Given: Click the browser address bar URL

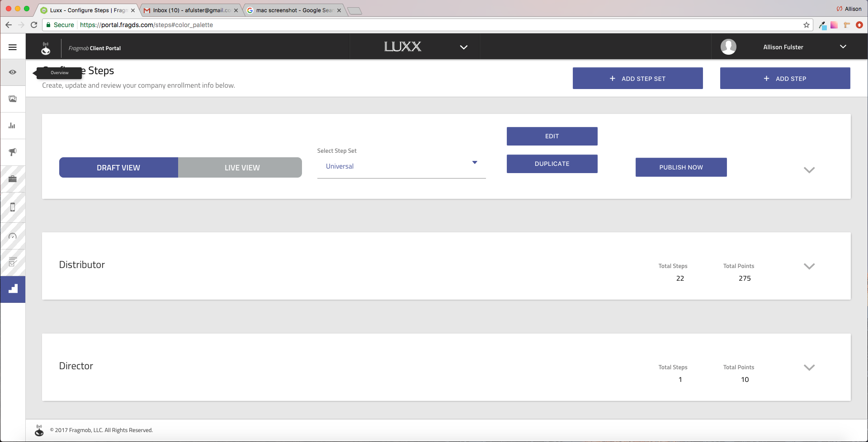Looking at the screenshot, I should coord(146,25).
